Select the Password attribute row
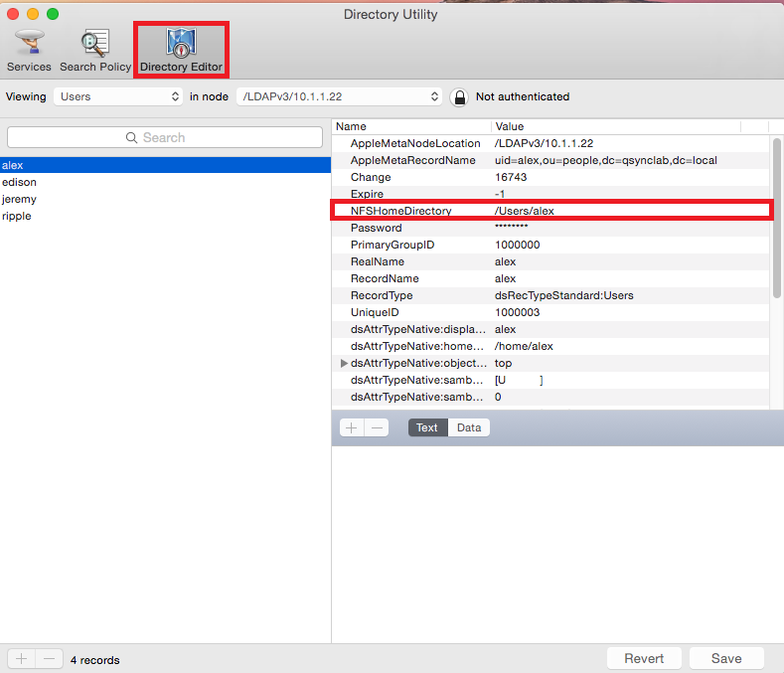Screen dimensions: 784x673 (x=550, y=229)
